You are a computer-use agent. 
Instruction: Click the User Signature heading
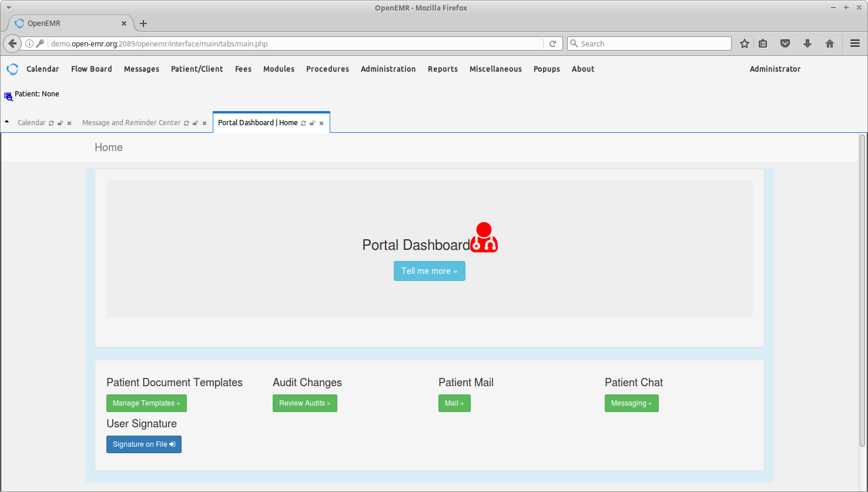(x=142, y=424)
